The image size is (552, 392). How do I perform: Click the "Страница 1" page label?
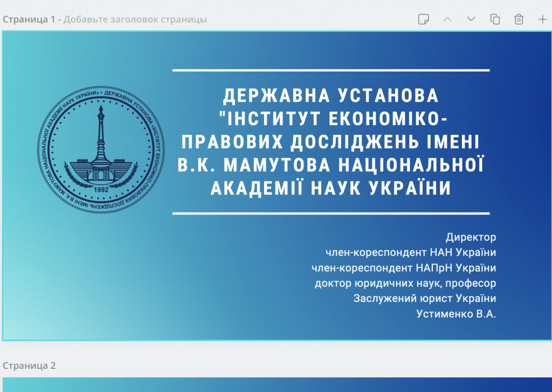click(29, 19)
